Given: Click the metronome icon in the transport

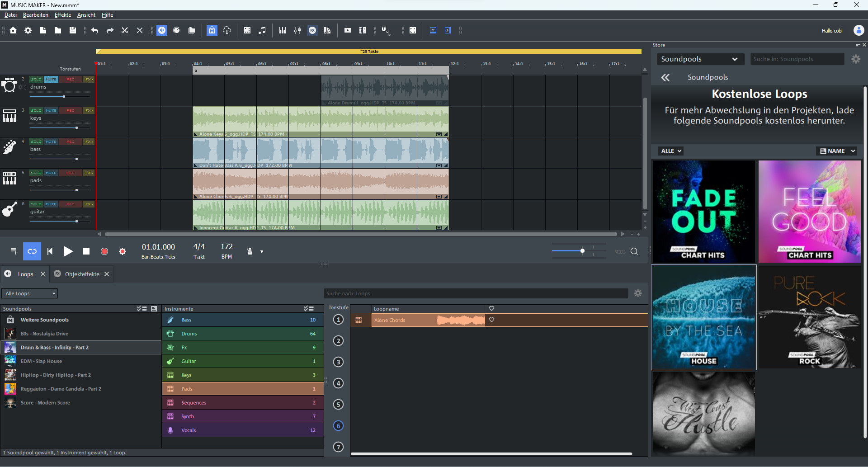Looking at the screenshot, I should point(250,251).
